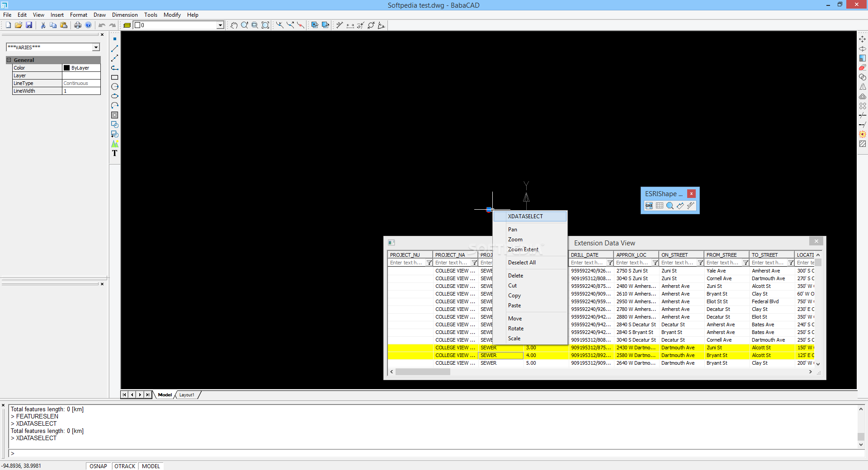The width and height of the screenshot is (868, 470).
Task: Select the Line draw tool
Action: tap(115, 48)
